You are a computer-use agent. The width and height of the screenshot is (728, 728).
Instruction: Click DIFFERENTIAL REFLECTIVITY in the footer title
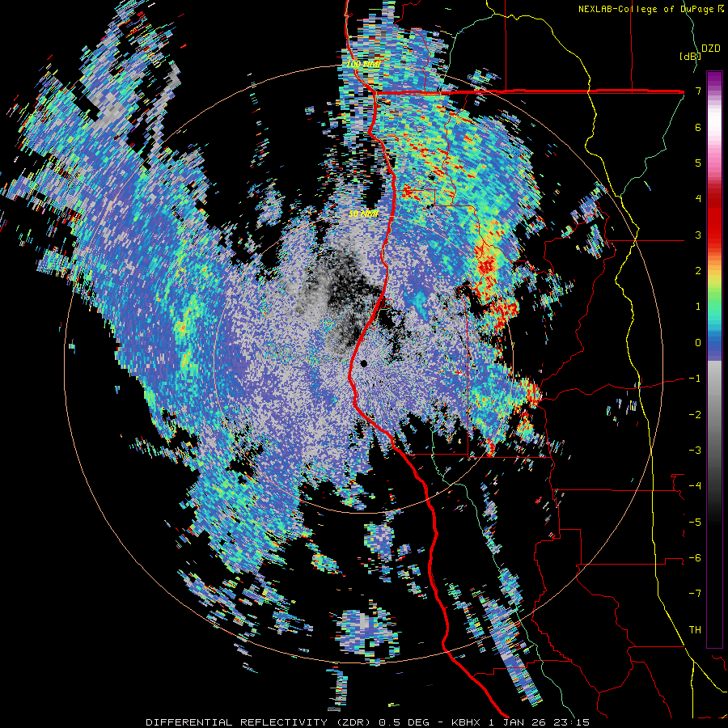(x=237, y=722)
